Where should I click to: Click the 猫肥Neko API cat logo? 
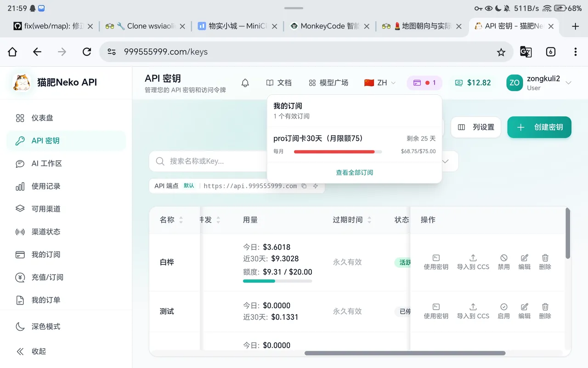(x=22, y=83)
